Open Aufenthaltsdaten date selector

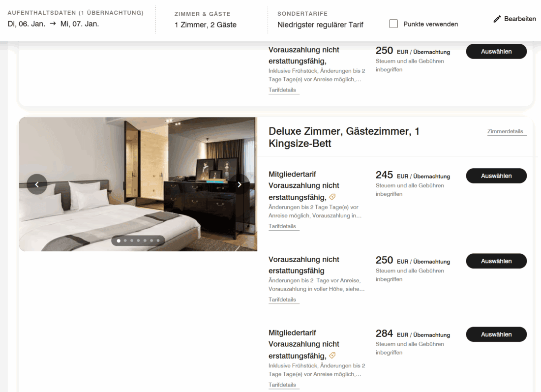tap(76, 18)
